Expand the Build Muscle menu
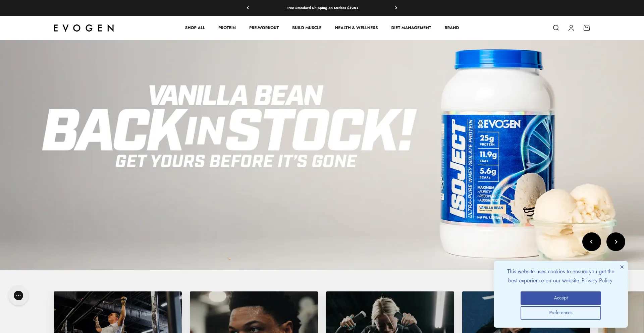Viewport: 644px width, 333px height. point(307,28)
